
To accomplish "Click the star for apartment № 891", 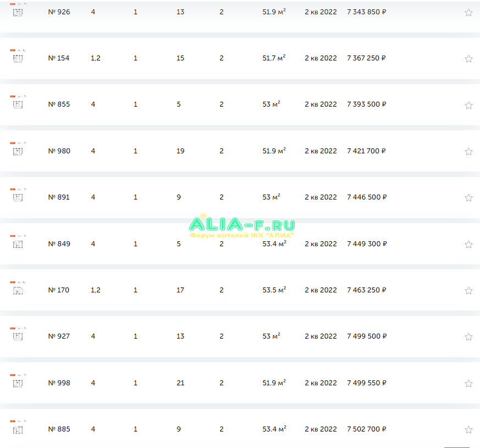I will click(x=468, y=198).
